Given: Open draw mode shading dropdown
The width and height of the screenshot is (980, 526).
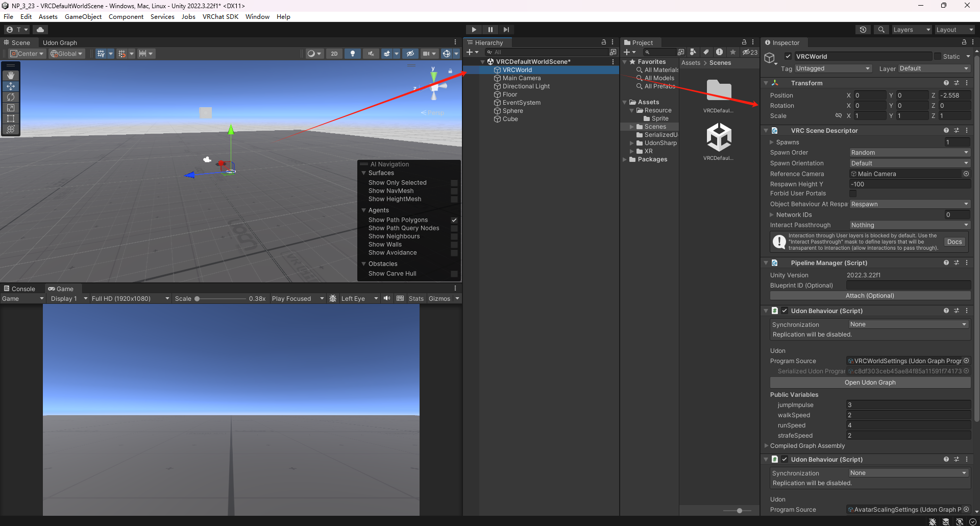Looking at the screenshot, I should pos(314,54).
